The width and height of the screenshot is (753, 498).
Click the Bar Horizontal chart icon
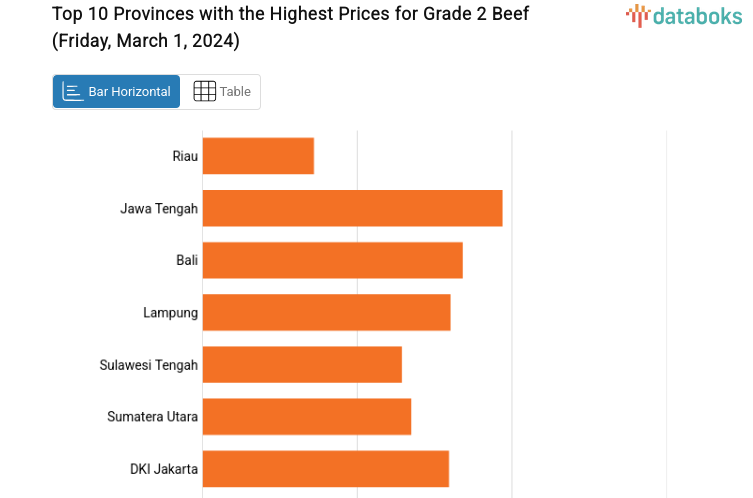click(x=73, y=92)
